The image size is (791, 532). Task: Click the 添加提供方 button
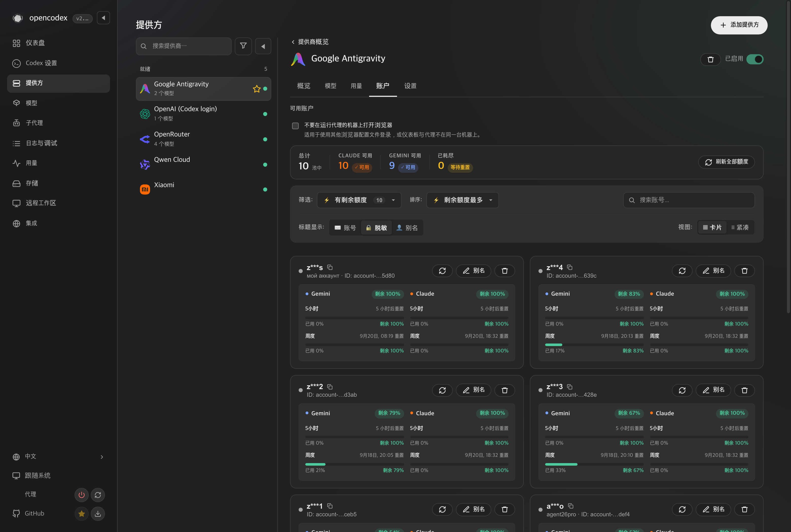click(x=739, y=25)
